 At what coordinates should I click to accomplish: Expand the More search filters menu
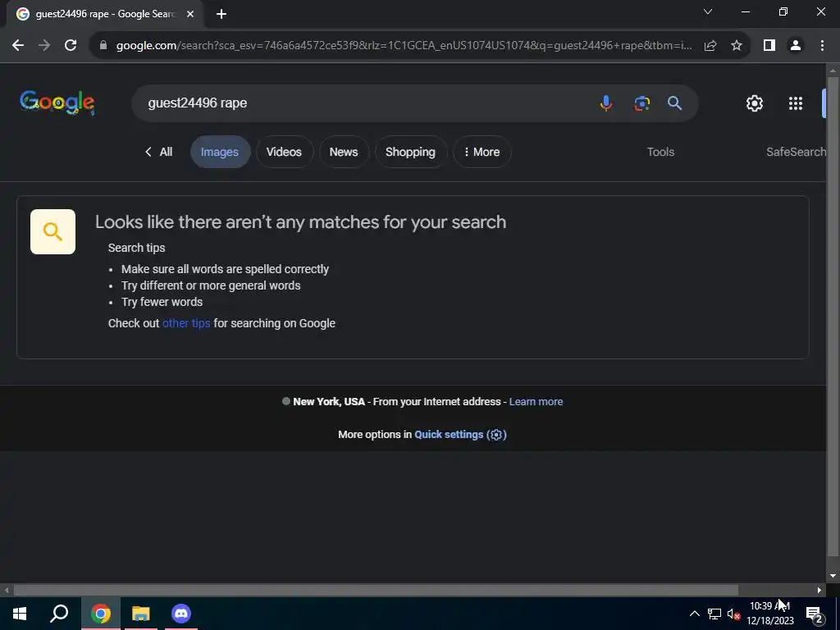coord(482,152)
